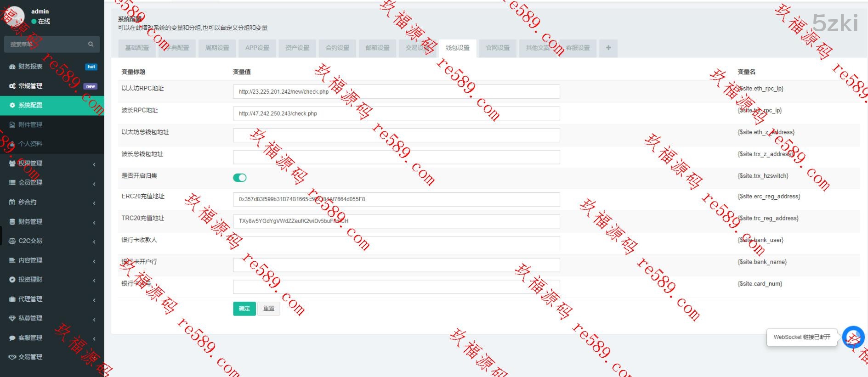Screen dimensions: 868x377
Task: Expand the 投资理财 menu chevron
Action: 94,280
